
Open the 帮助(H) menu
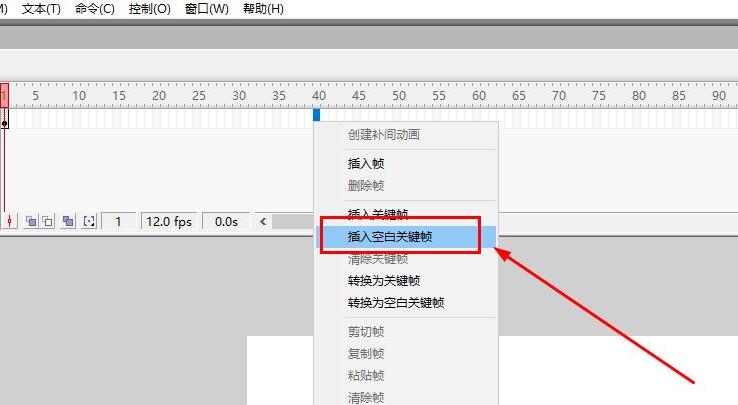[263, 8]
